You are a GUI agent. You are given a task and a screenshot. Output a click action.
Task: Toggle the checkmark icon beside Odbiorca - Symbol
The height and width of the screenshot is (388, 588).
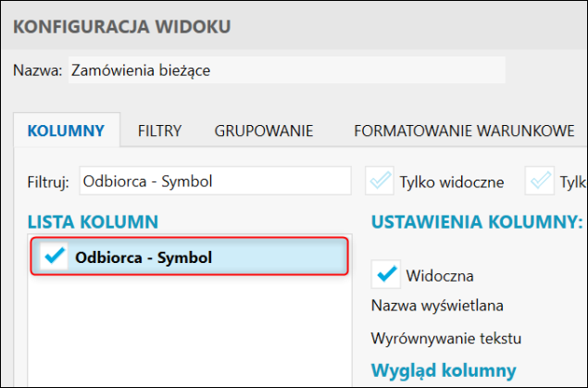pos(56,257)
